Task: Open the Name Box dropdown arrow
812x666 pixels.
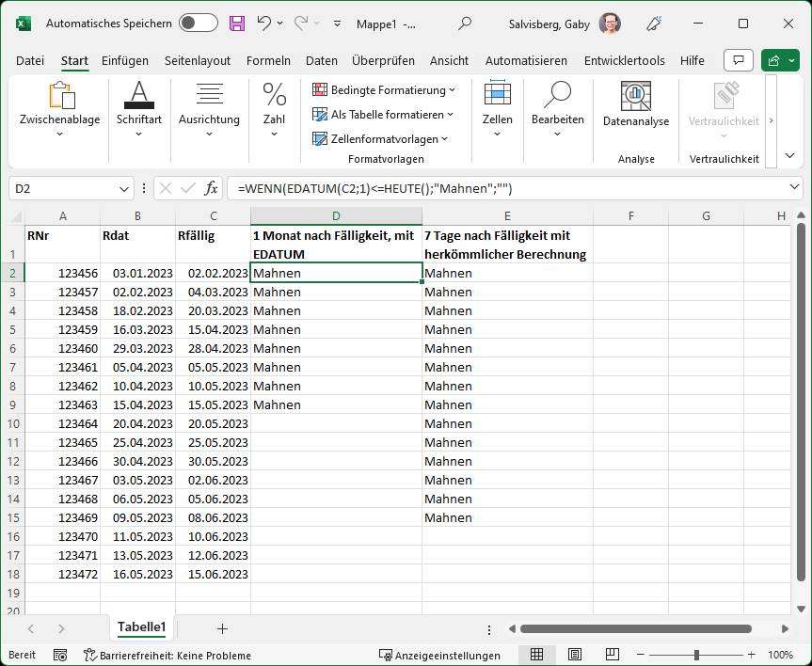Action: click(x=125, y=189)
